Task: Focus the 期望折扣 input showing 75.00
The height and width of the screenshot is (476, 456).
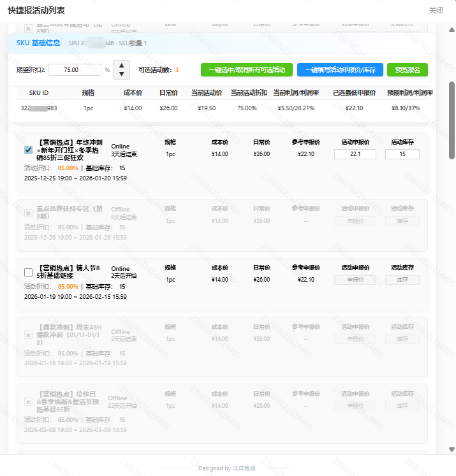Action: tap(75, 70)
